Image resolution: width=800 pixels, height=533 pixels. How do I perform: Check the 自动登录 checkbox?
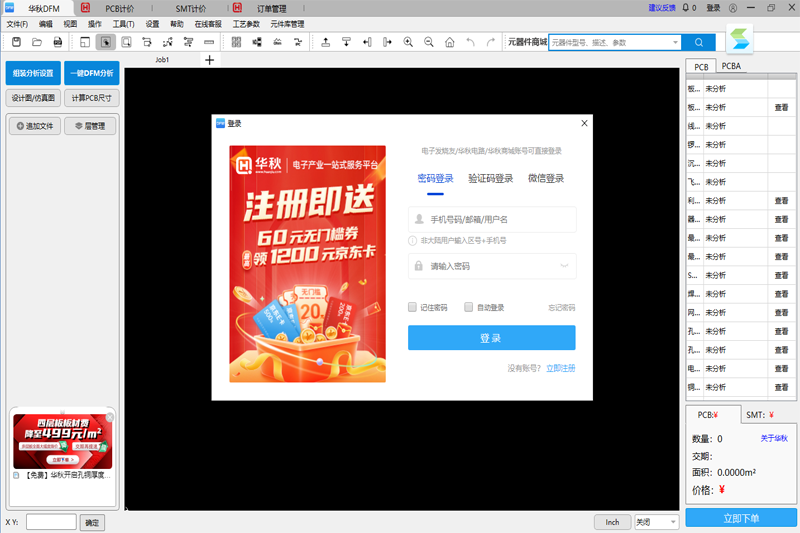[x=468, y=307]
